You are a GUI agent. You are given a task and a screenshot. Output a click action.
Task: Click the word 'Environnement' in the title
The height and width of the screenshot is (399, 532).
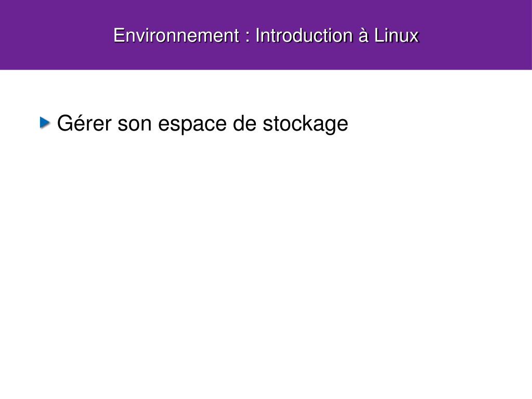pos(176,35)
